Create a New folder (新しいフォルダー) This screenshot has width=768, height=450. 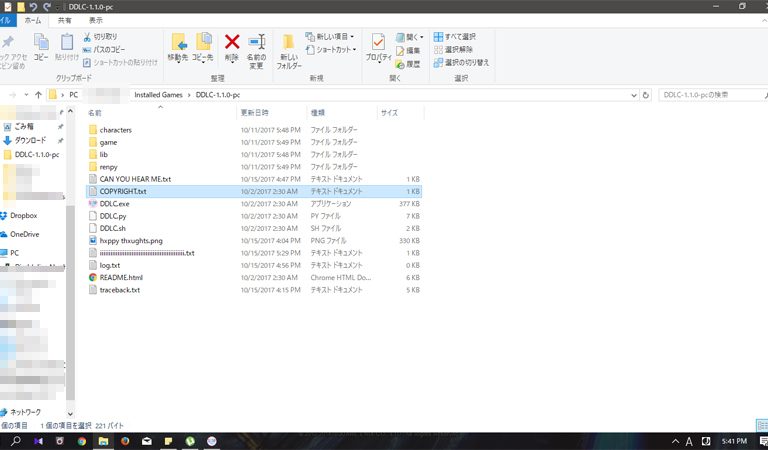[288, 51]
